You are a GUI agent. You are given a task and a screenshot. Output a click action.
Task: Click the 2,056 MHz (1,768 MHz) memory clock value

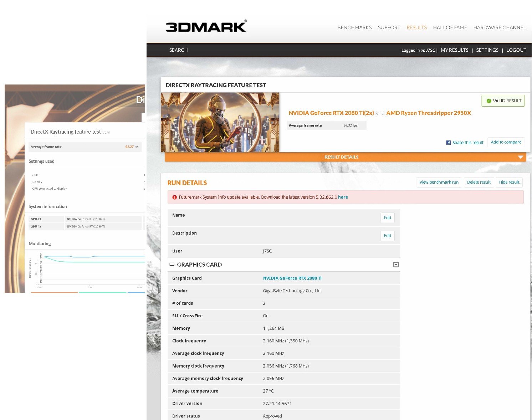click(x=286, y=366)
